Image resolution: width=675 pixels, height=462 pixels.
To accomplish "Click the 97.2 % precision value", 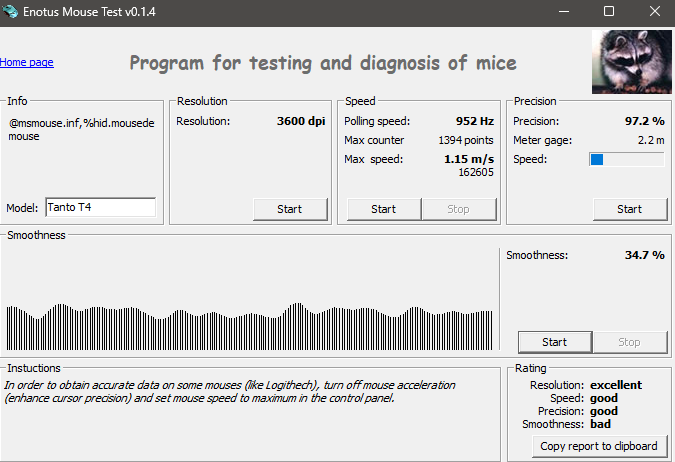I will pos(645,121).
